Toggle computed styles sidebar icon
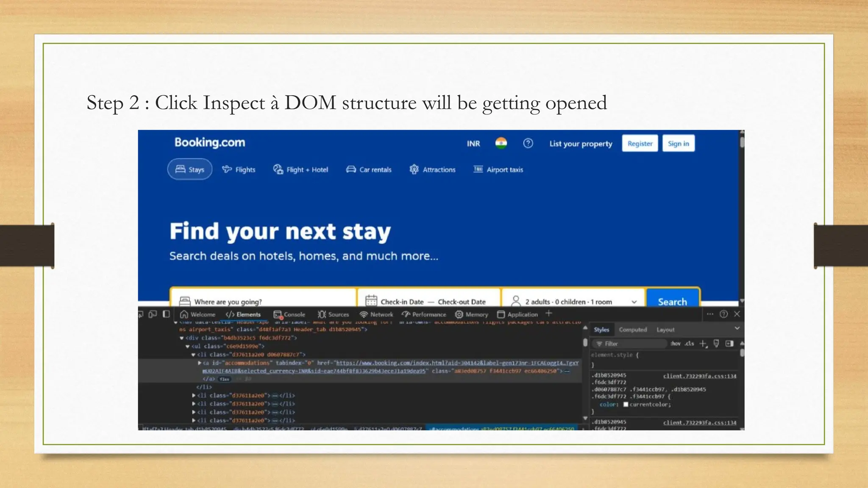The image size is (868, 488). [x=729, y=344]
